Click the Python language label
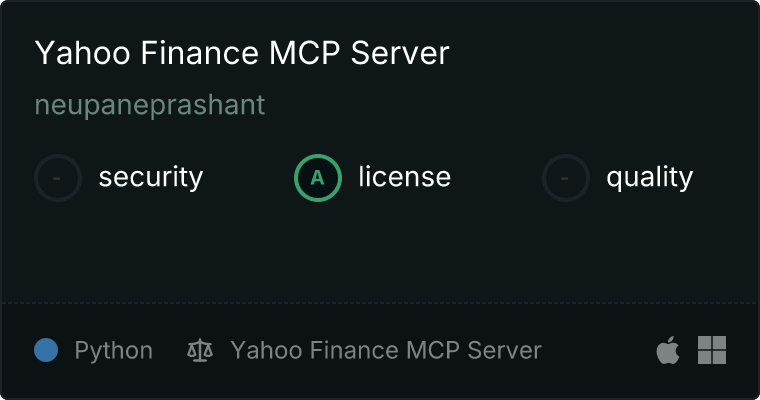Image resolution: width=760 pixels, height=400 pixels. click(113, 351)
